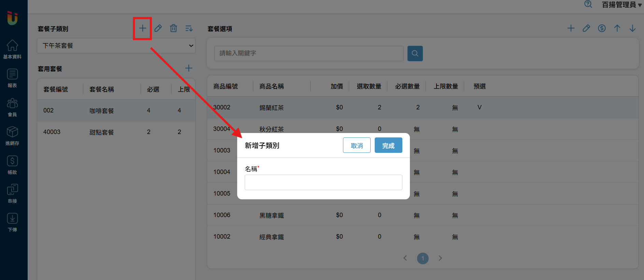The image size is (644, 280).
Task: Click the edit sub-category pencil icon
Action: coord(158,28)
